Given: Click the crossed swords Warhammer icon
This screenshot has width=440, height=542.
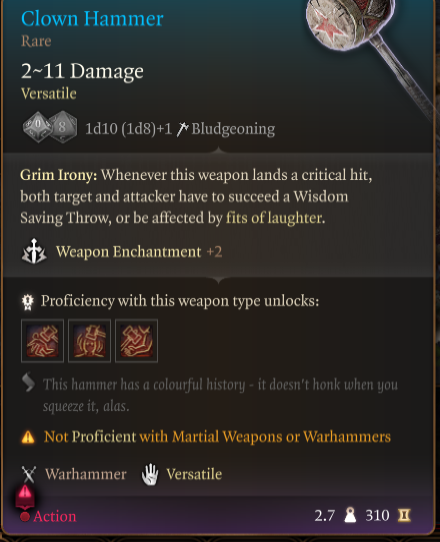Looking at the screenshot, I should [29, 474].
